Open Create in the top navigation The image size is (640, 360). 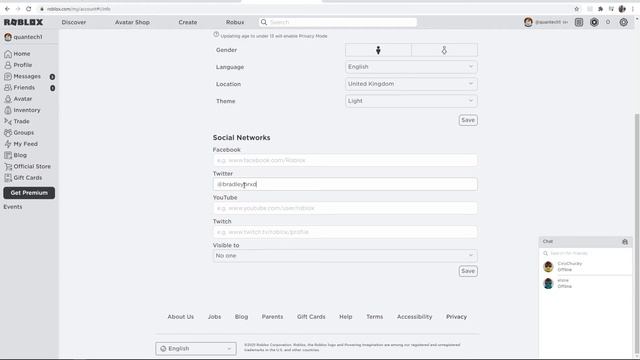[188, 22]
